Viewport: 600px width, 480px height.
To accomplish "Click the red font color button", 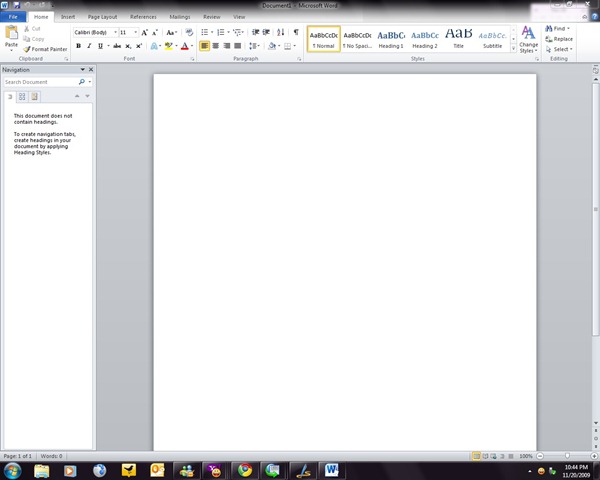I will [184, 46].
